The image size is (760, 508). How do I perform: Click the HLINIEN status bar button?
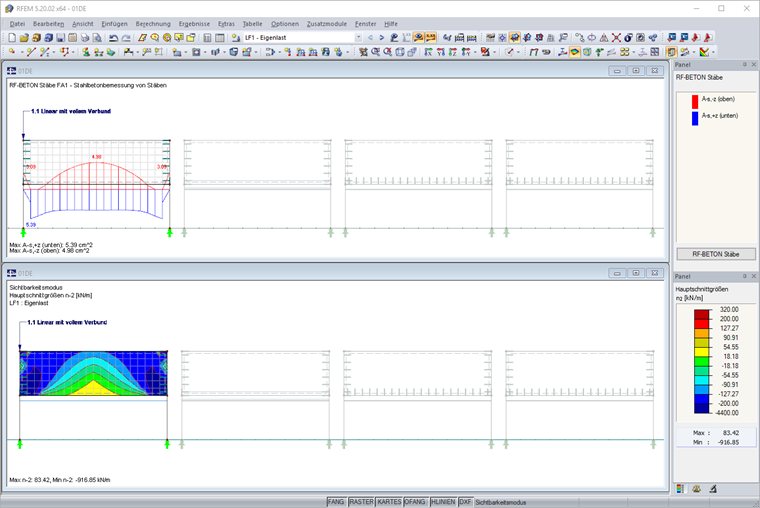tap(443, 502)
